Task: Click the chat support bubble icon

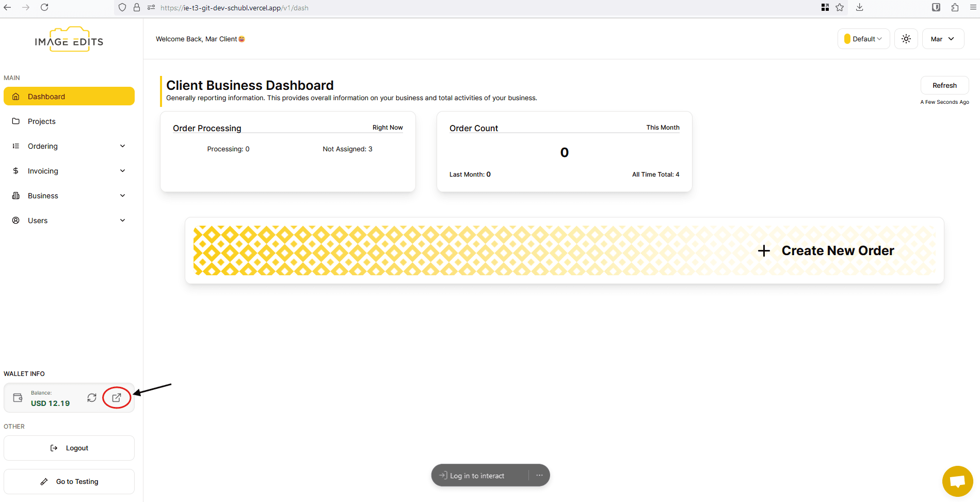Action: [x=957, y=481]
